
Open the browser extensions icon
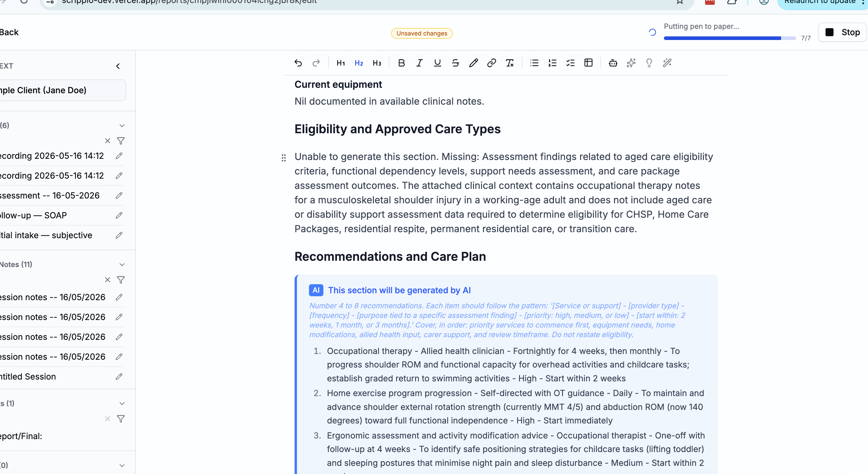(732, 2)
